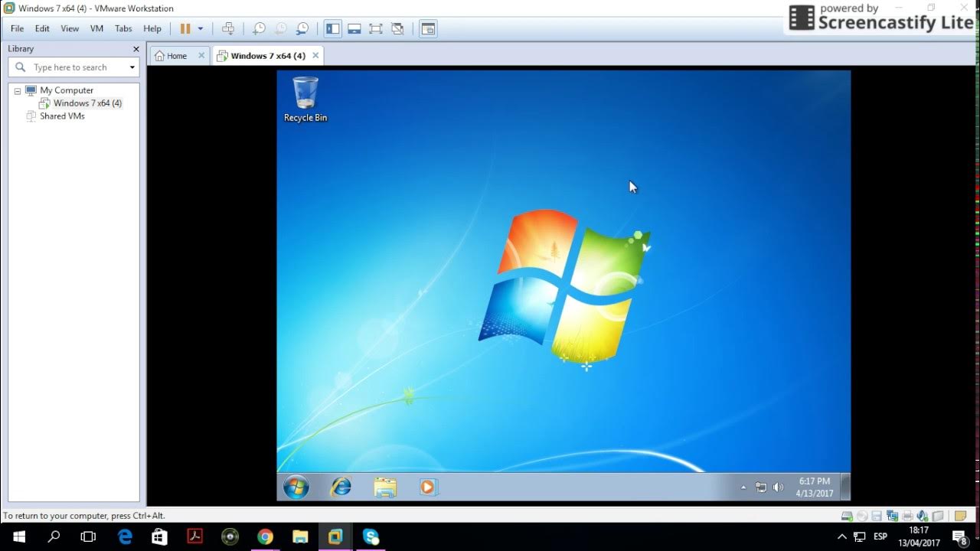Take a snapshot of the virtual machine

(259, 28)
